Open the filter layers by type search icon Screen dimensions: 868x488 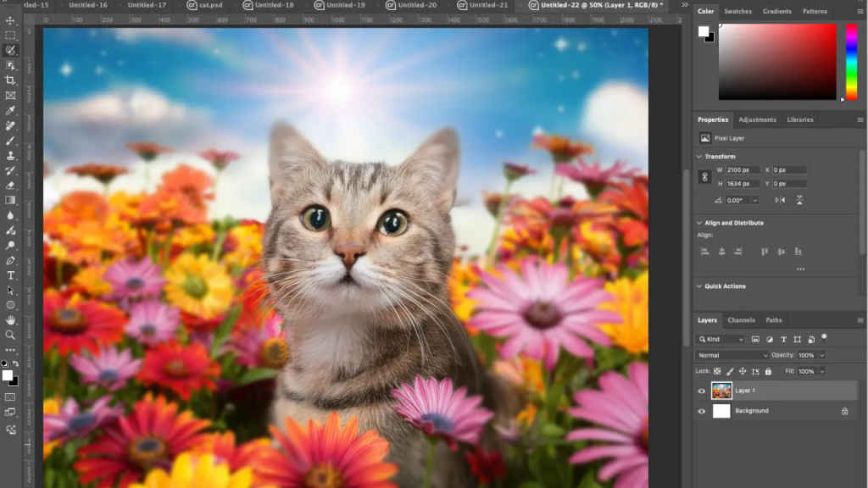701,337
